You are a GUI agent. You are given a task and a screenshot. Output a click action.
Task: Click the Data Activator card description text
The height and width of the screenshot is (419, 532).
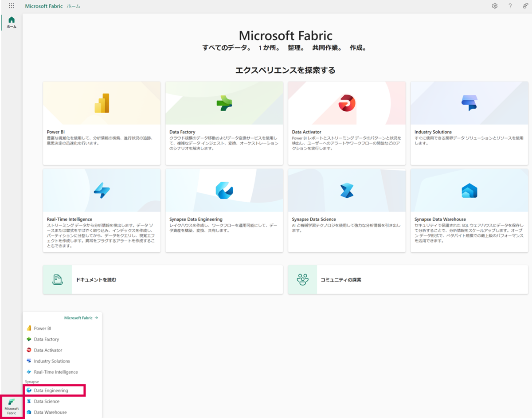347,143
